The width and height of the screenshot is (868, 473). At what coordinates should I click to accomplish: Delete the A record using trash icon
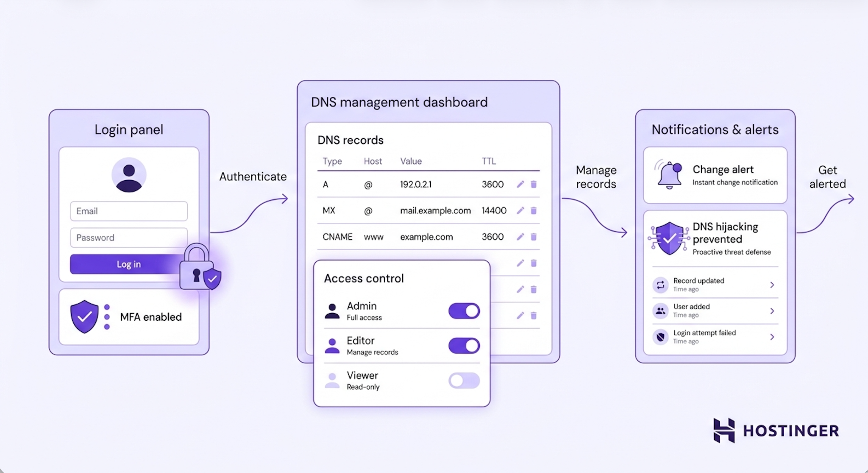point(534,184)
